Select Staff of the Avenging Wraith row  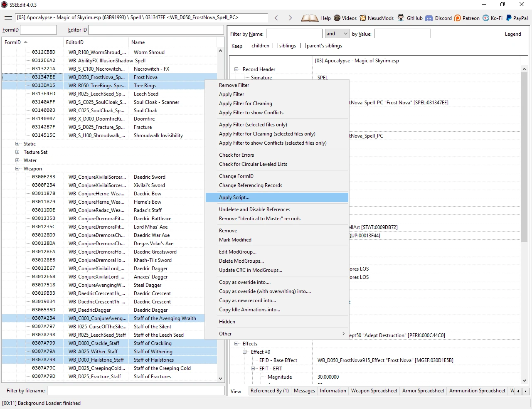coord(109,318)
